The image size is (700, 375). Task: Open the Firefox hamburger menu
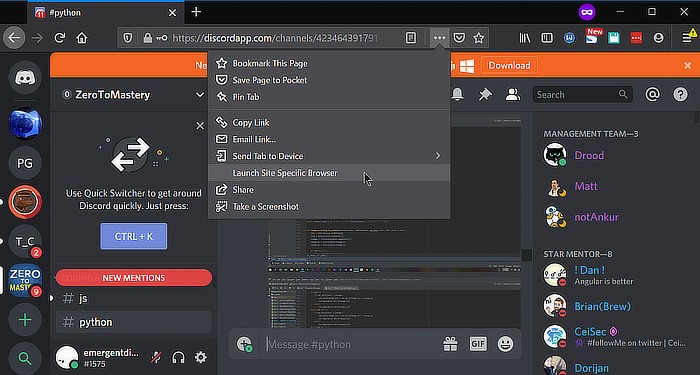coord(688,38)
